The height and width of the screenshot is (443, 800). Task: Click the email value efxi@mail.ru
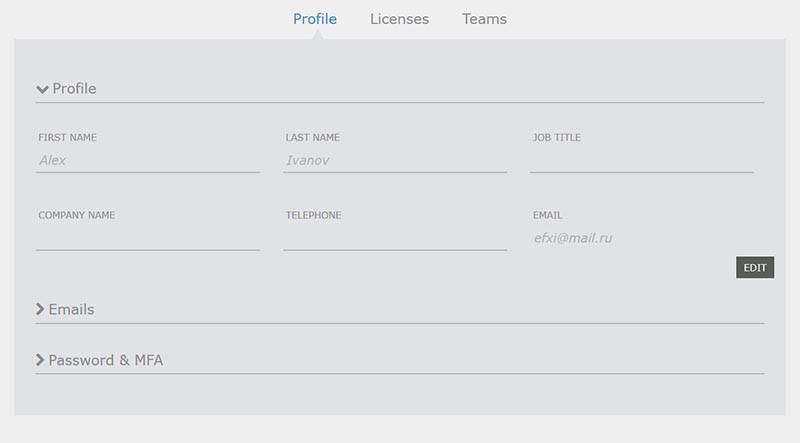pos(573,238)
